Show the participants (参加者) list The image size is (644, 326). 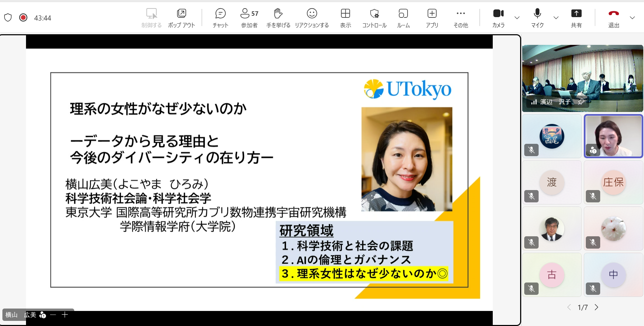pyautogui.click(x=249, y=18)
